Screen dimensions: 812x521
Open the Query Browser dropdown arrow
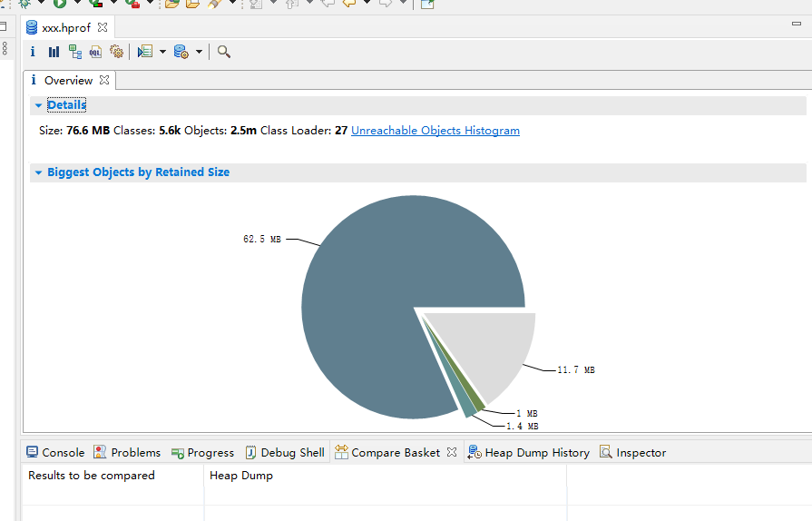[198, 52]
